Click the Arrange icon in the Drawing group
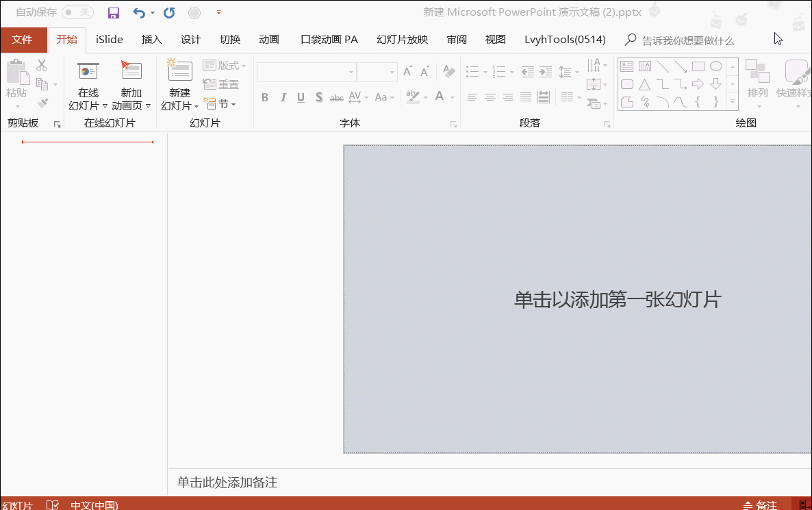812x510 pixels. (x=758, y=77)
